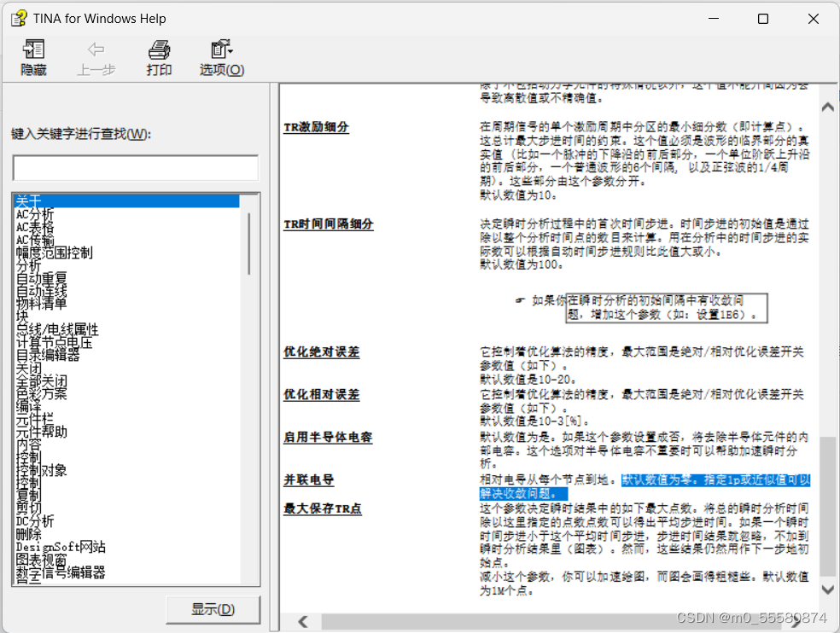The width and height of the screenshot is (840, 633).
Task: Select DC分析 from the keyword list
Action: pos(34,520)
